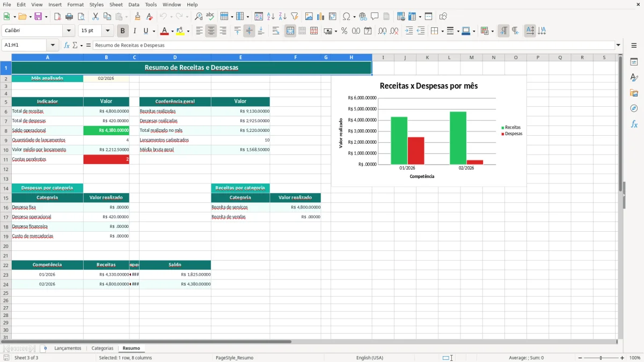Open the Sheet menu
This screenshot has height=362, width=644.
(x=116, y=4)
